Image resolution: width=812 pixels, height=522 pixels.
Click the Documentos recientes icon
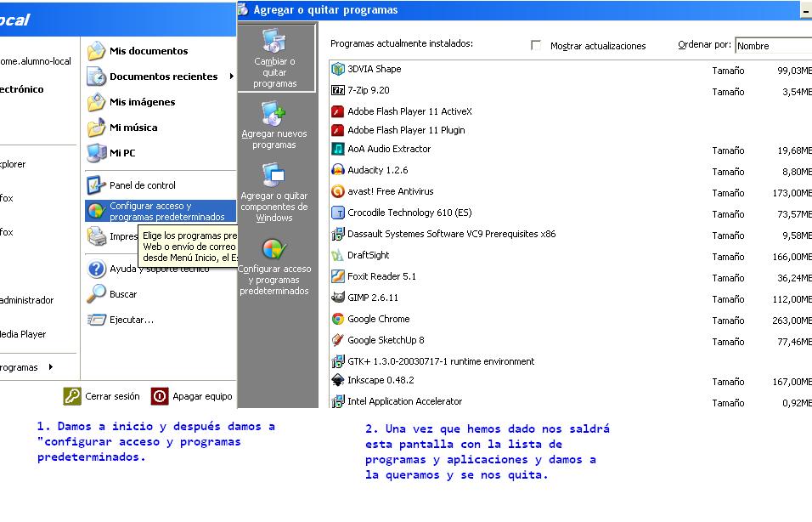pos(96,77)
